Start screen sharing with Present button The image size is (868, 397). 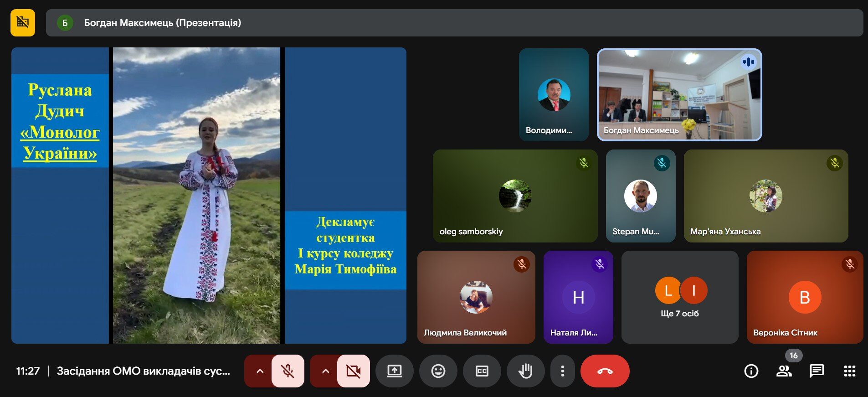394,371
